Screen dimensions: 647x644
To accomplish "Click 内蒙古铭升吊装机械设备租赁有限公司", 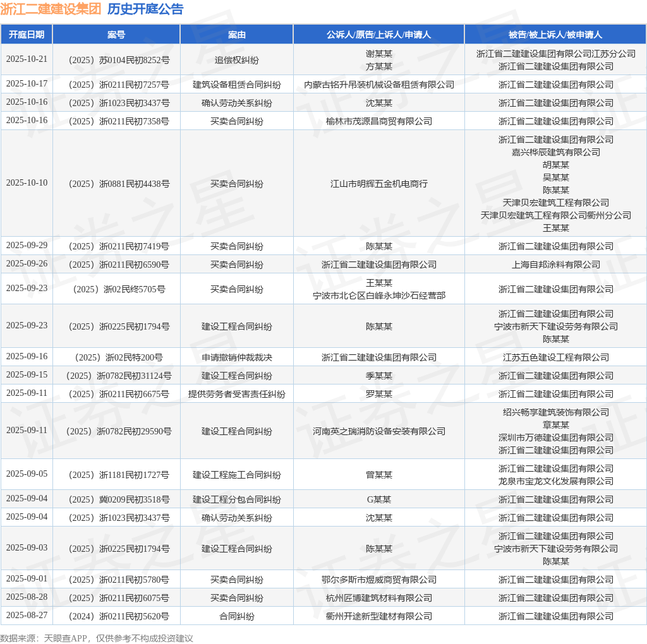I will click(379, 85).
